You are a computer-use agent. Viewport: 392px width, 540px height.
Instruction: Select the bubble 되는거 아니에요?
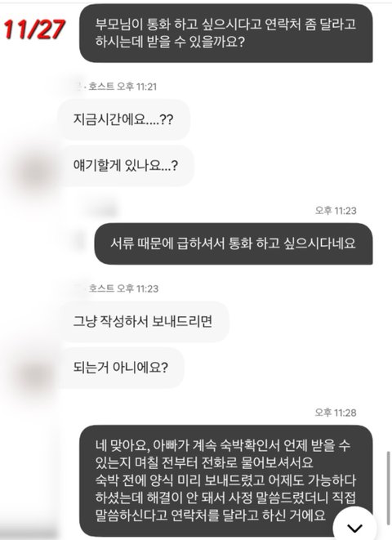click(121, 368)
